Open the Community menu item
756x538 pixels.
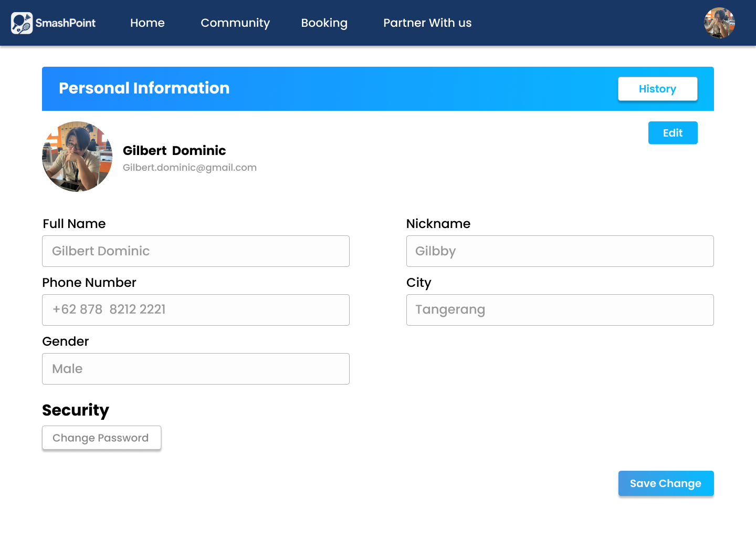[235, 23]
